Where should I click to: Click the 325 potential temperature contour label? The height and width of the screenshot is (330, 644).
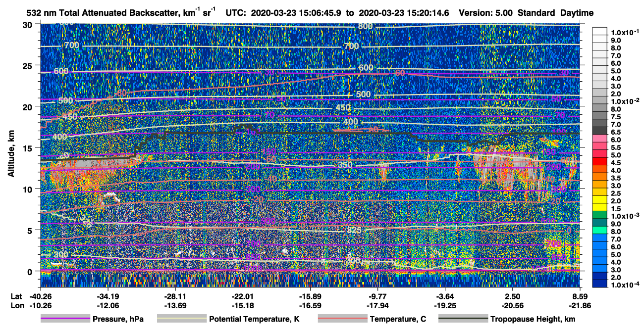click(354, 230)
